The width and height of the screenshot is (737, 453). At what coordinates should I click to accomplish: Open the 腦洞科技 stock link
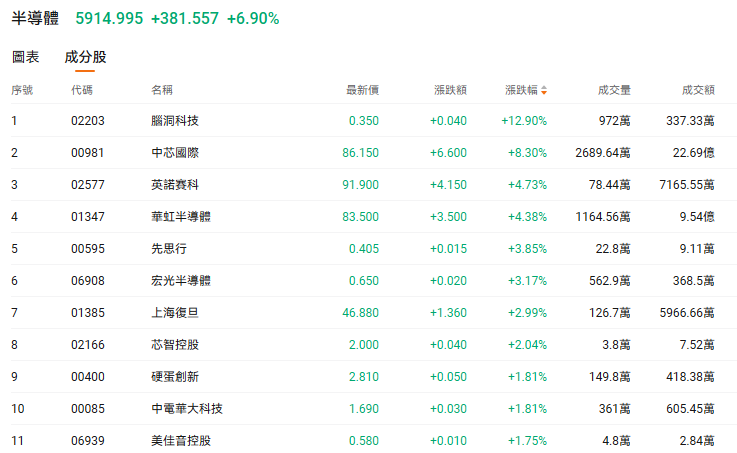coord(175,121)
